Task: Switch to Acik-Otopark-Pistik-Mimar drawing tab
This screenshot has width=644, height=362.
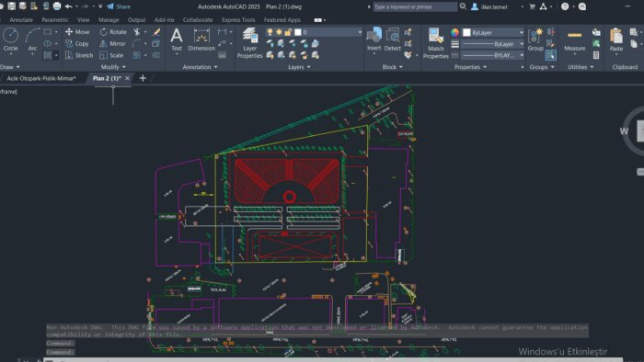Action: coord(41,78)
